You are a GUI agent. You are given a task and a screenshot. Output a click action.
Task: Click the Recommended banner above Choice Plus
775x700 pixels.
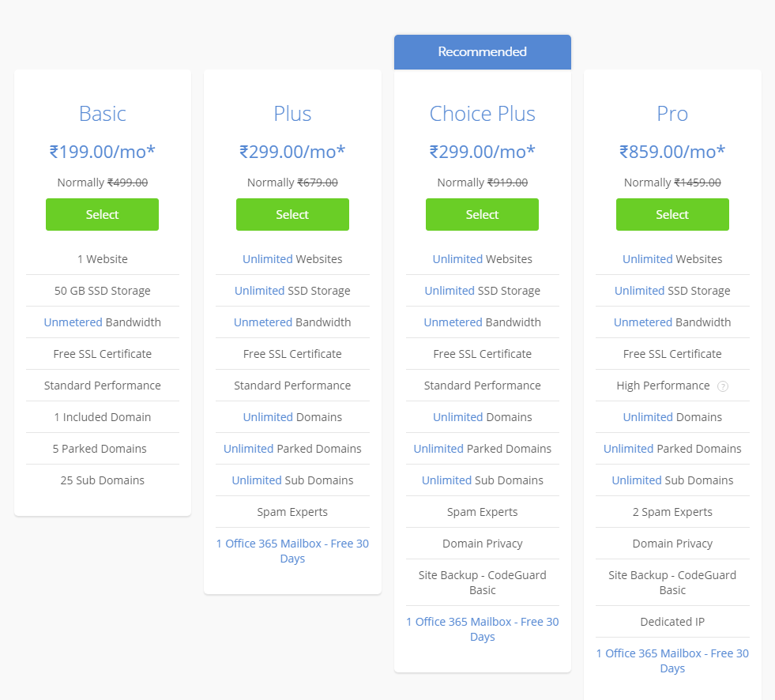[483, 52]
